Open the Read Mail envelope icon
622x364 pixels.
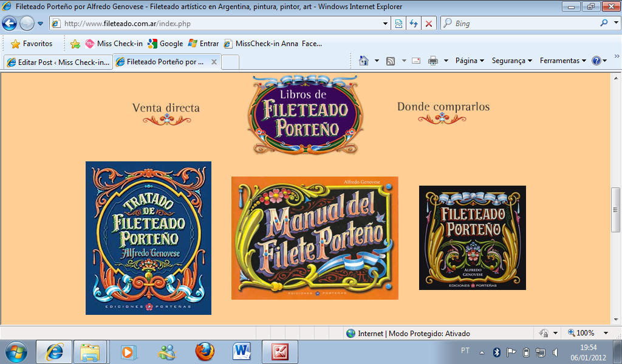pos(416,61)
